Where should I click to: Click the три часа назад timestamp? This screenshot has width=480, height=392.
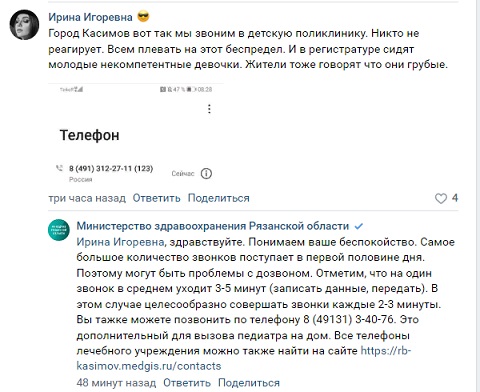(x=87, y=198)
